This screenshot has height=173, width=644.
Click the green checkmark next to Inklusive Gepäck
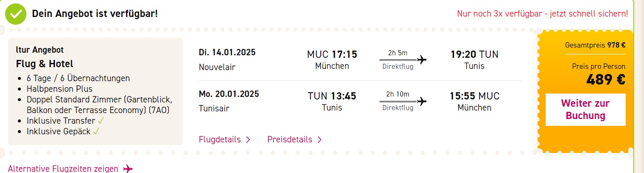[96, 131]
